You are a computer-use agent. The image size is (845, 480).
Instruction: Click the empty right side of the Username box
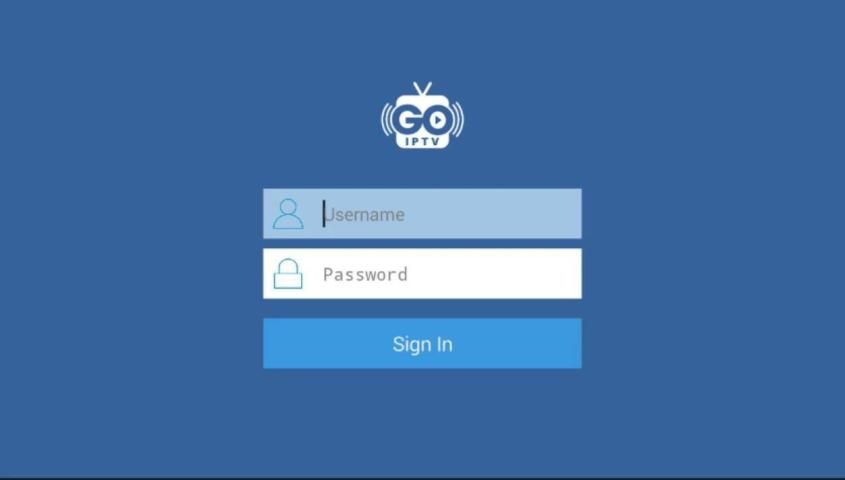[x=517, y=213]
